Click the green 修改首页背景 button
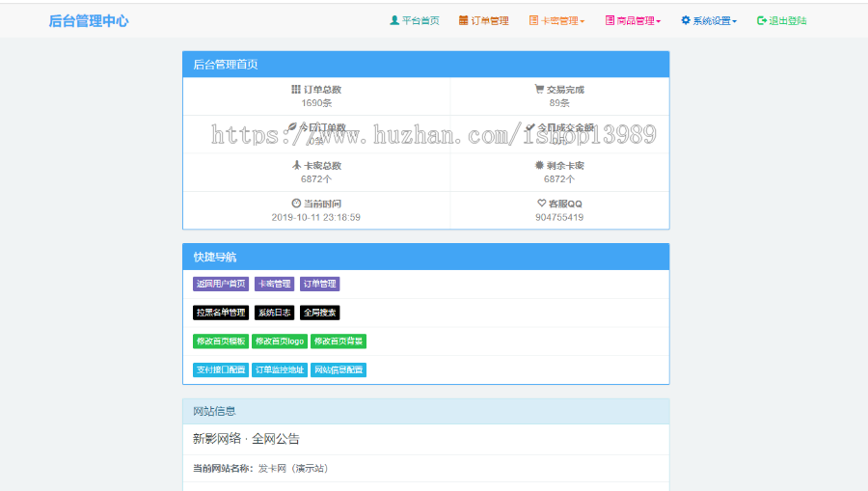This screenshot has width=868, height=491. 339,341
